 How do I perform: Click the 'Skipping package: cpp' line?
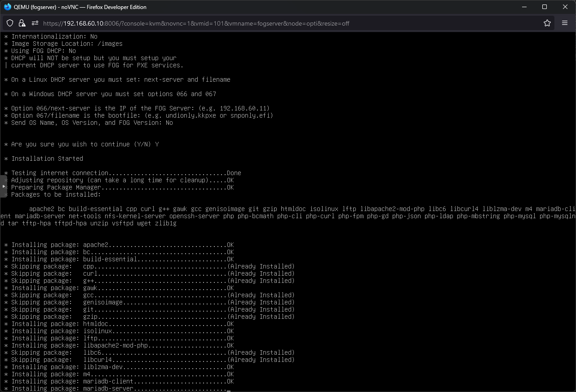pyautogui.click(x=150, y=266)
